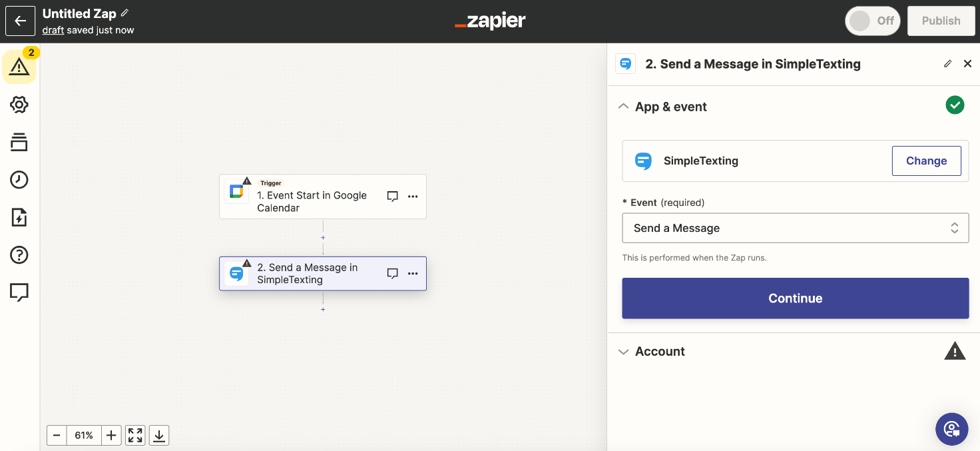Export the Zap with download icon
Viewport: 980px width, 451px height.
(159, 436)
